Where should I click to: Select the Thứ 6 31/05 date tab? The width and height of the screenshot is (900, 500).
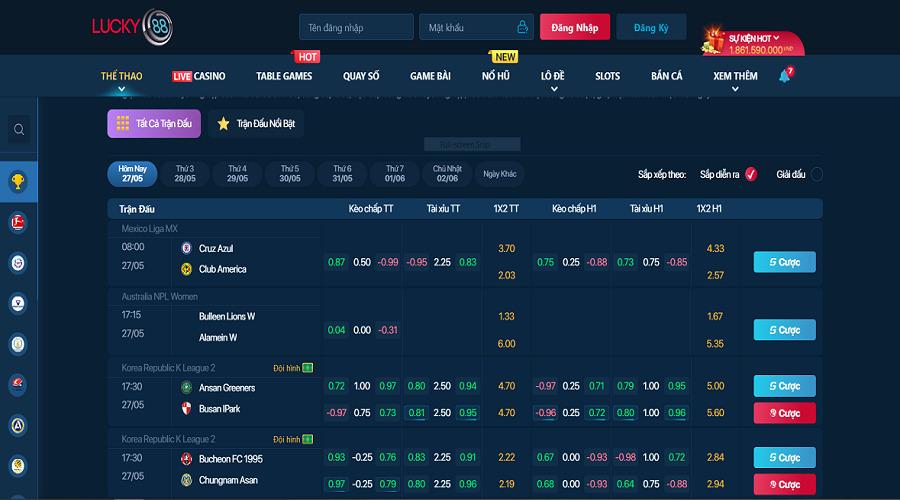tap(342, 174)
